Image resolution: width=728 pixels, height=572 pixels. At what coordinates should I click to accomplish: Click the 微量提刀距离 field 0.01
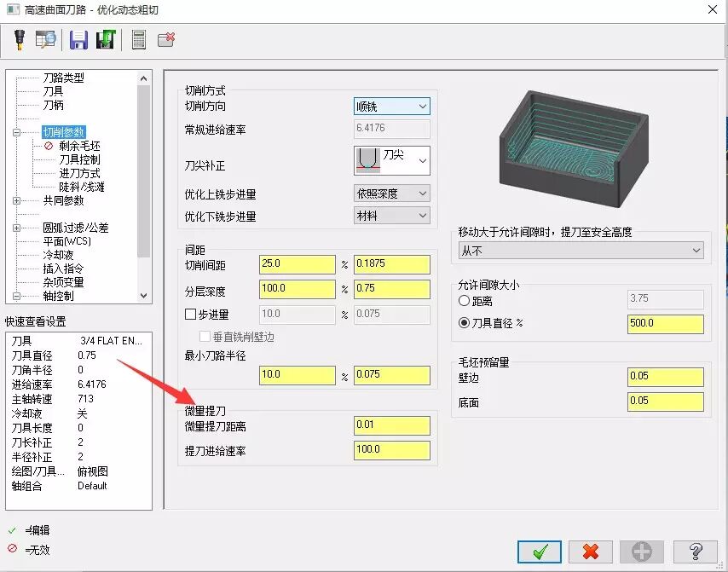tap(392, 425)
